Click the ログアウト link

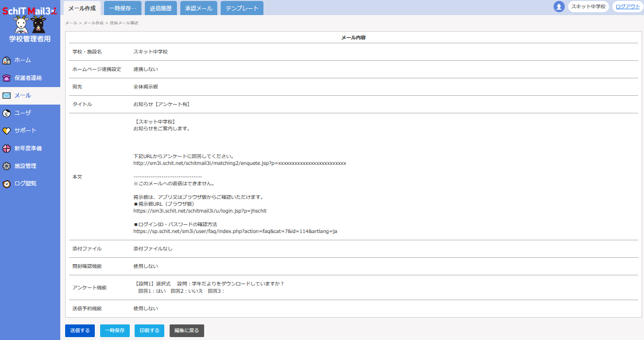point(627,7)
